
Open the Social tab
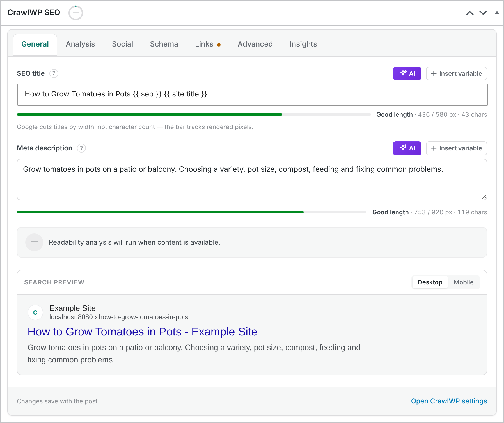(123, 44)
